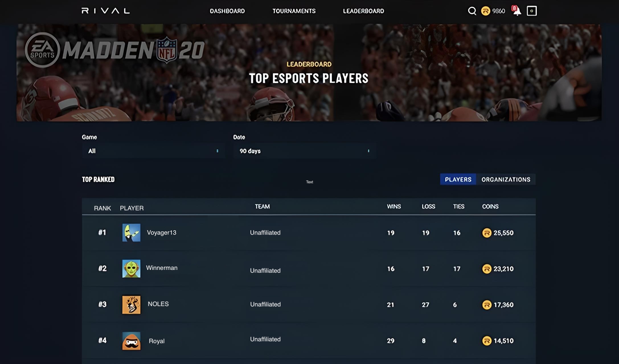Image resolution: width=619 pixels, height=364 pixels.
Task: Click Winnerman's avatar
Action: [x=131, y=268]
